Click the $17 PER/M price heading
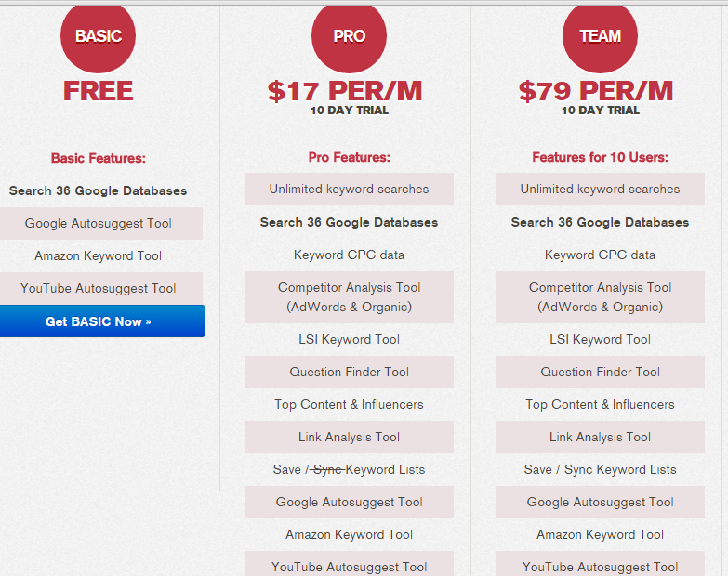This screenshot has height=576, width=728. pyautogui.click(x=345, y=91)
